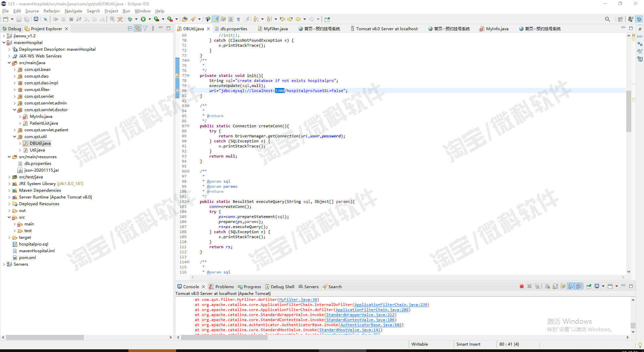Click the Back navigation arrow in toolbar
The image size is (644, 352).
coord(298,19)
